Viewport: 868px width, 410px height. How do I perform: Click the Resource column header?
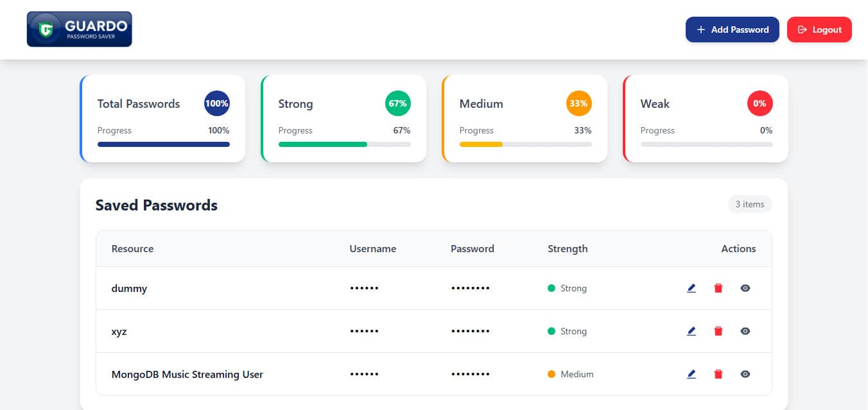pyautogui.click(x=132, y=249)
